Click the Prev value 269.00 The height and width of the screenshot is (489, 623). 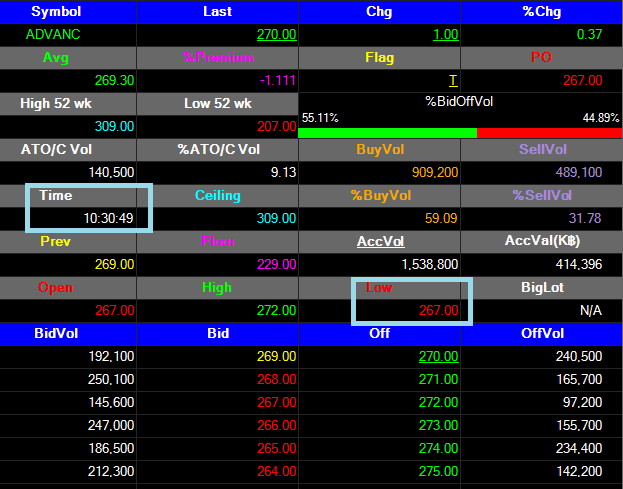coord(114,265)
